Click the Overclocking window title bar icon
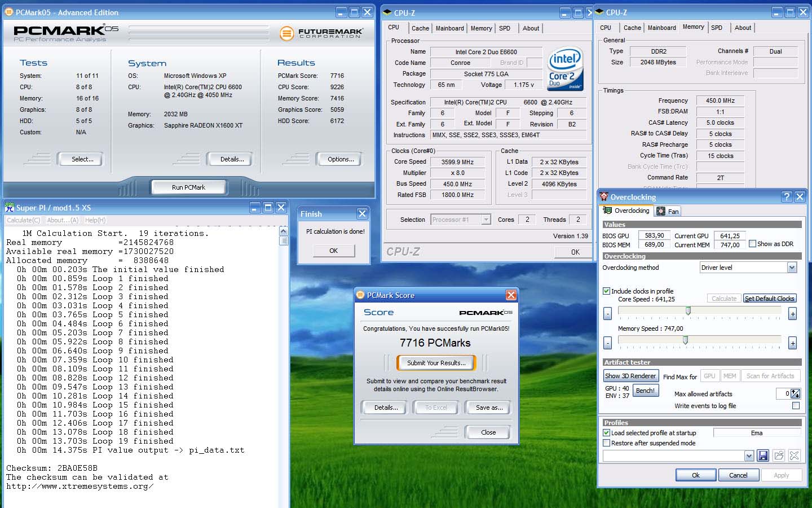 [604, 196]
